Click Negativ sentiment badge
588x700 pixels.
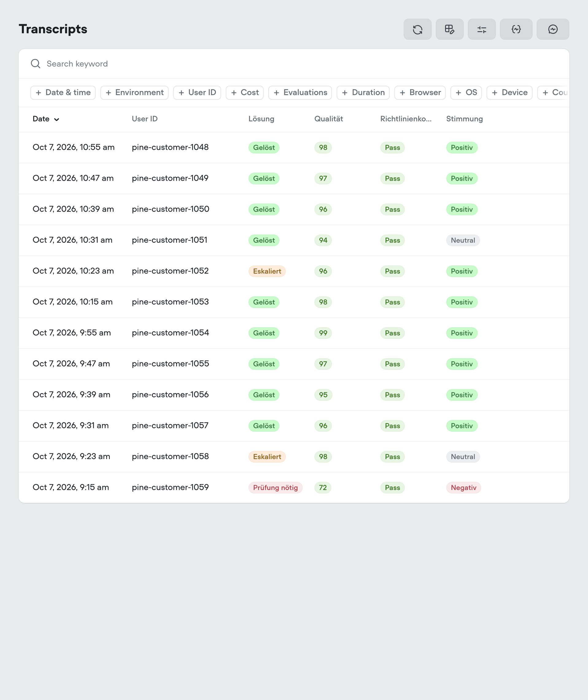463,488
